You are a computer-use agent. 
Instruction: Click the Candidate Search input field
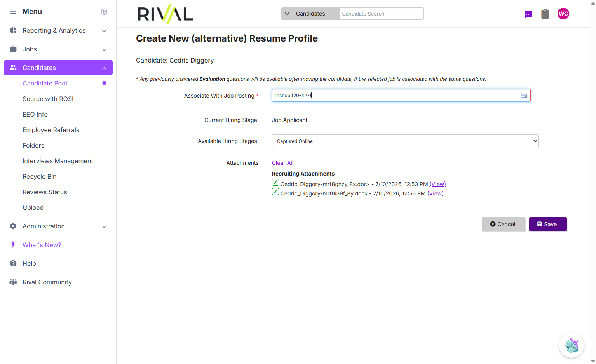(381, 14)
